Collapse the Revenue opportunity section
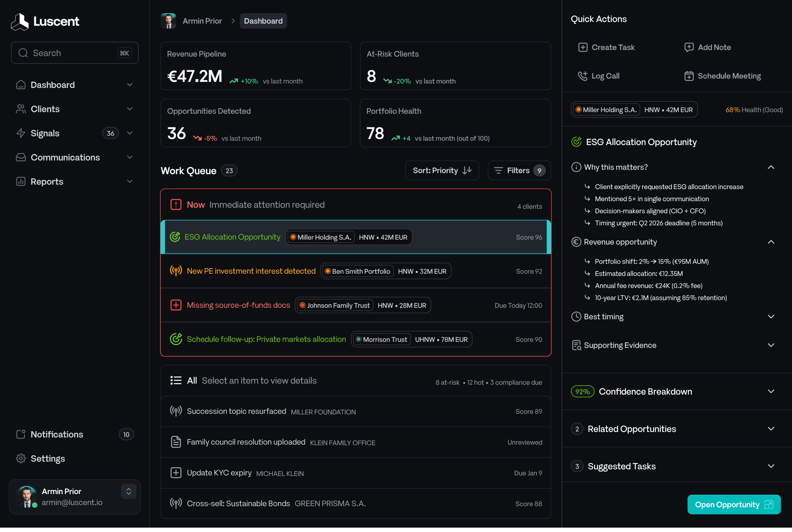The width and height of the screenshot is (792, 532). coord(771,242)
